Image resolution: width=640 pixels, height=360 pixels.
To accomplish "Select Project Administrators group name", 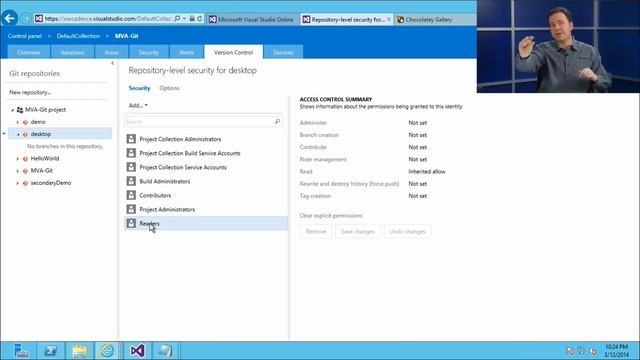I will (x=167, y=209).
